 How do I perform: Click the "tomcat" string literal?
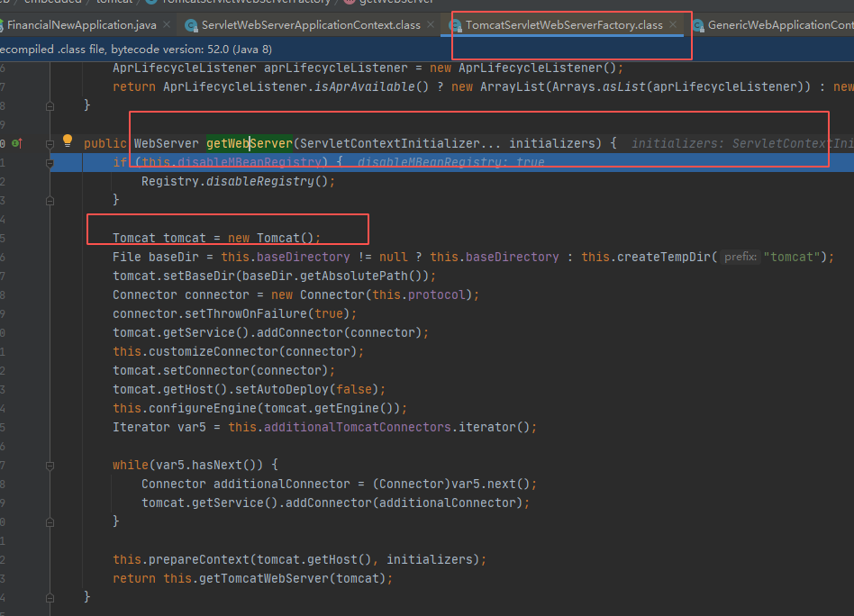(x=792, y=257)
